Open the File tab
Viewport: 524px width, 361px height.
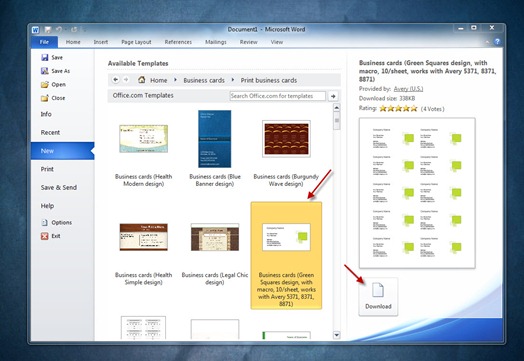(x=44, y=42)
